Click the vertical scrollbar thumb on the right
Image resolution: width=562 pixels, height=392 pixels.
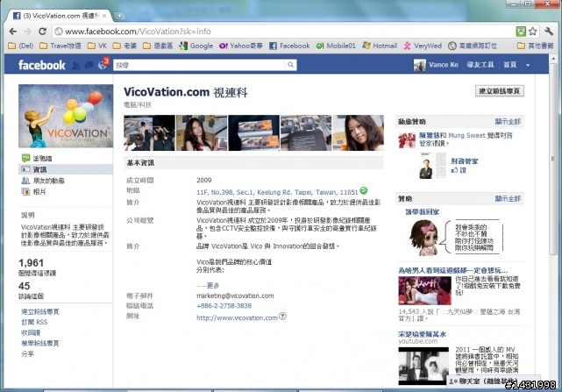[x=553, y=159]
